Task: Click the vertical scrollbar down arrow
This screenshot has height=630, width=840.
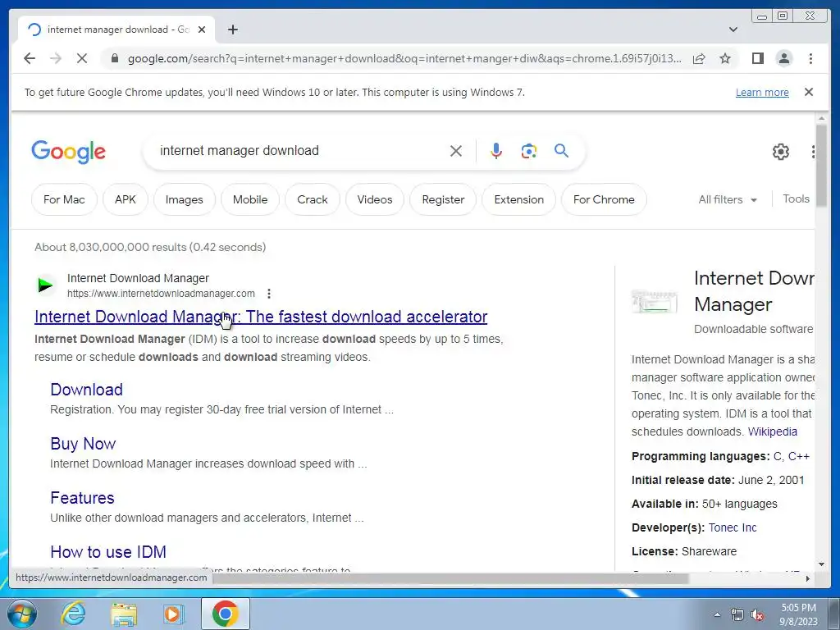Action: coord(821,564)
